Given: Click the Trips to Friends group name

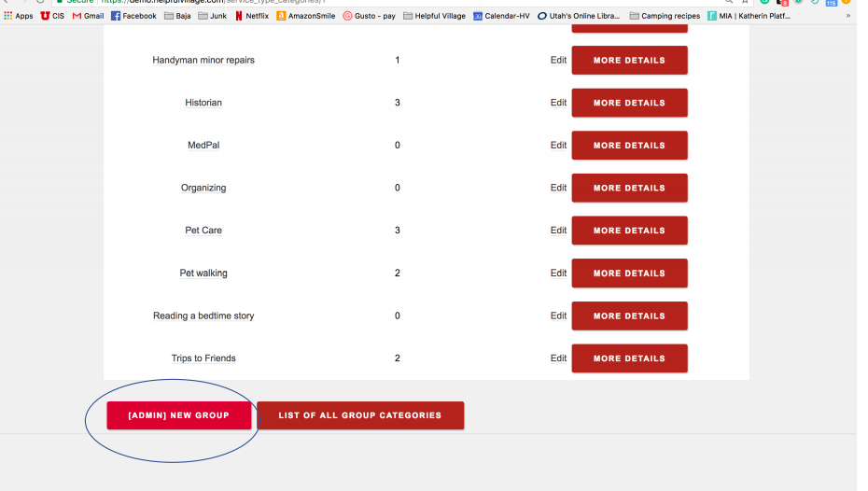Looking at the screenshot, I should coord(203,358).
